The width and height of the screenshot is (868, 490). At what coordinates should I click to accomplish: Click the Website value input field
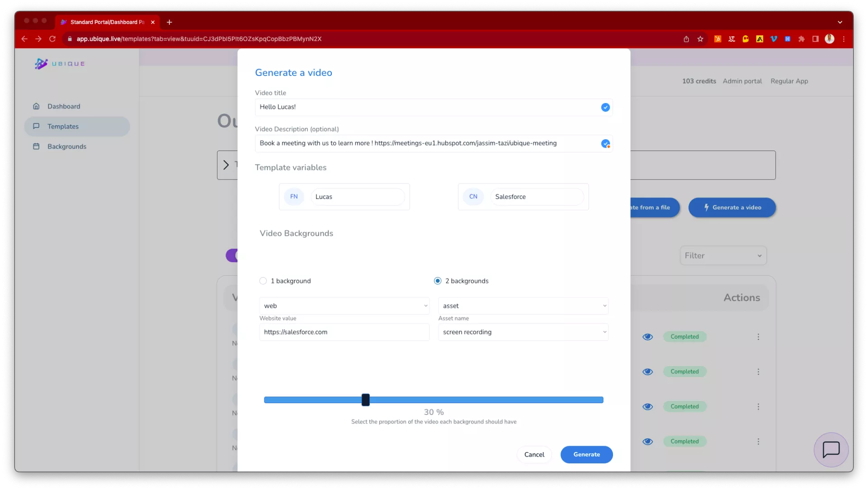tap(344, 332)
